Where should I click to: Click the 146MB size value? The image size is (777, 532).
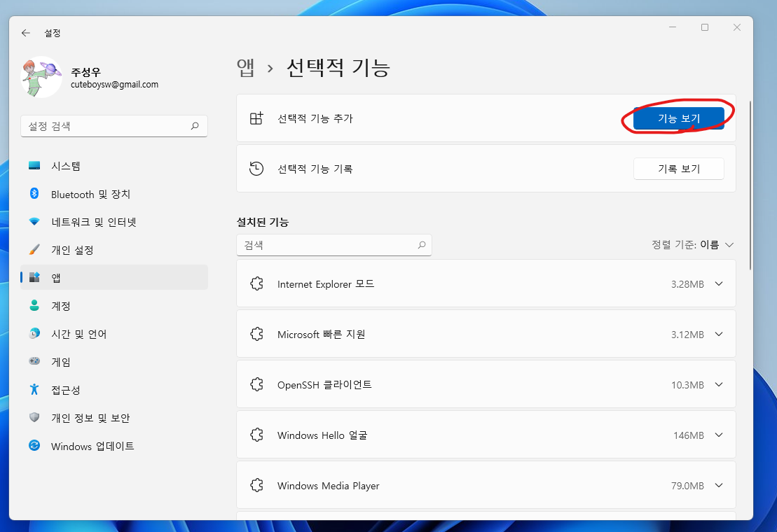point(688,435)
